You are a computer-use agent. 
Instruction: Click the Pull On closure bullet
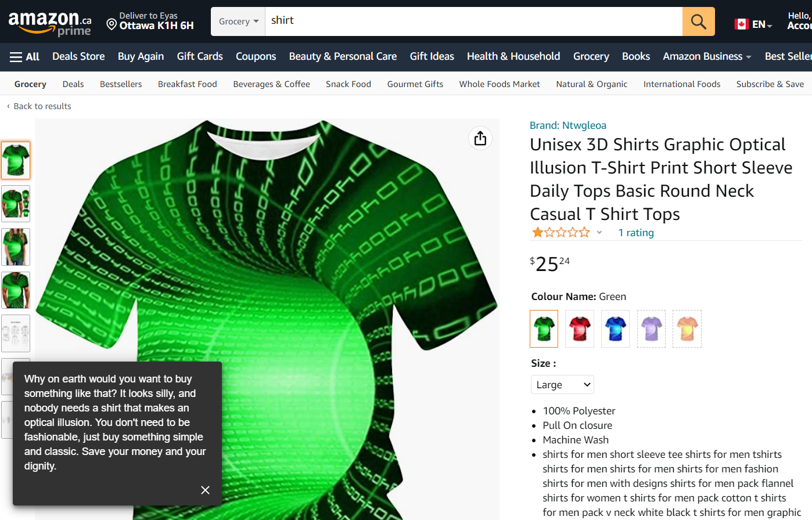(577, 425)
